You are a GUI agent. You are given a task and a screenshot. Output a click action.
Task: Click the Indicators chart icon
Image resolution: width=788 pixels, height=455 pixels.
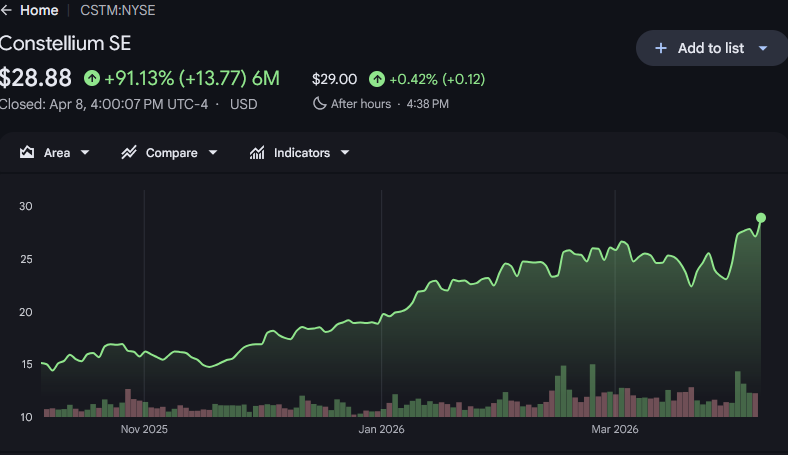[257, 152]
